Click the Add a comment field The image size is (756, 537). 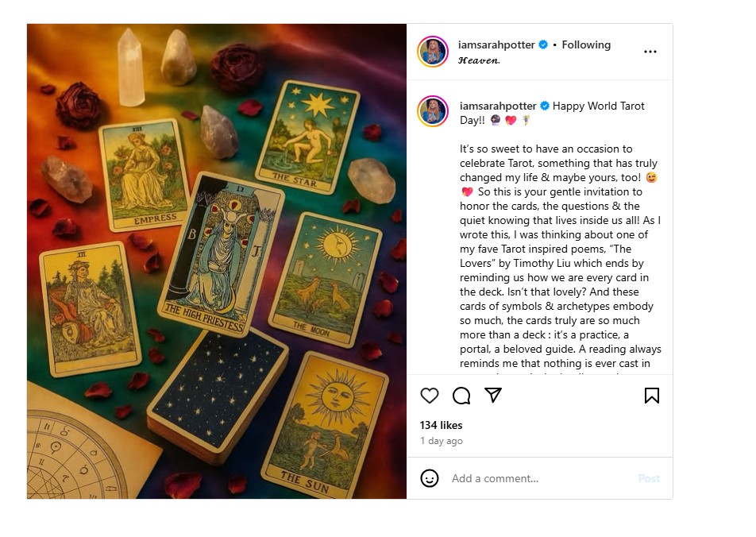tap(540, 478)
